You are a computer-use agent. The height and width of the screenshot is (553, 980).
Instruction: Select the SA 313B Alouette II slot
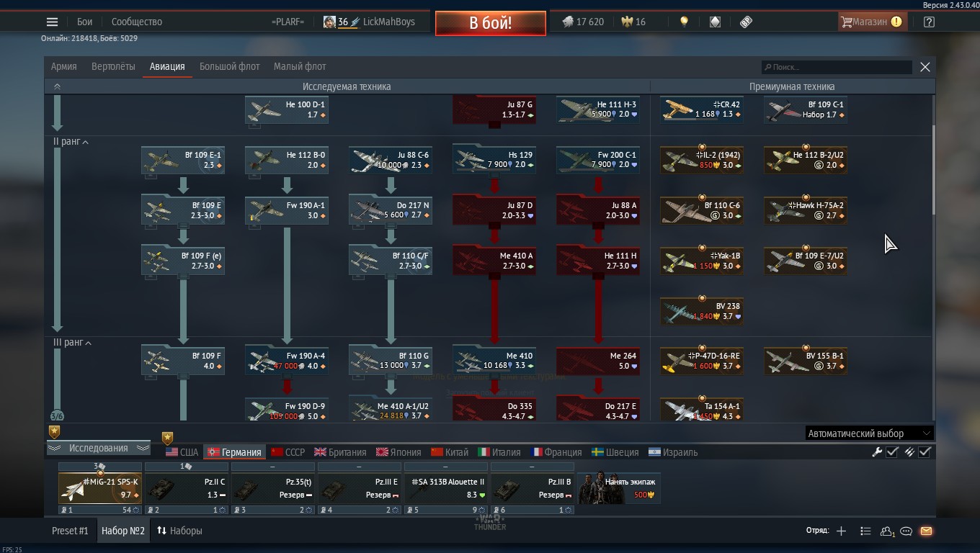pos(446,488)
